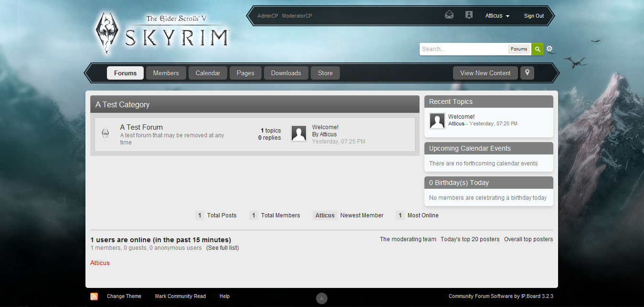Click the Atticus Newest Member badge
644x307 pixels.
[325, 215]
